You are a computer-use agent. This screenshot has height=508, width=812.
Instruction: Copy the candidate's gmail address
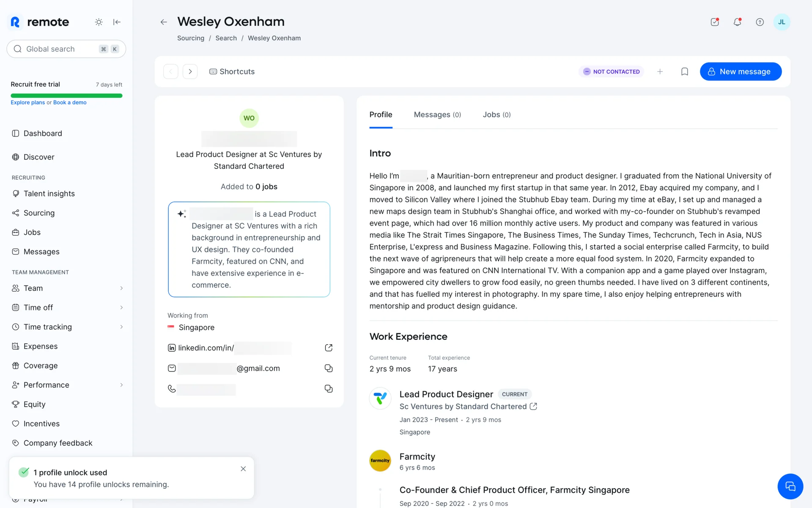[x=329, y=368]
